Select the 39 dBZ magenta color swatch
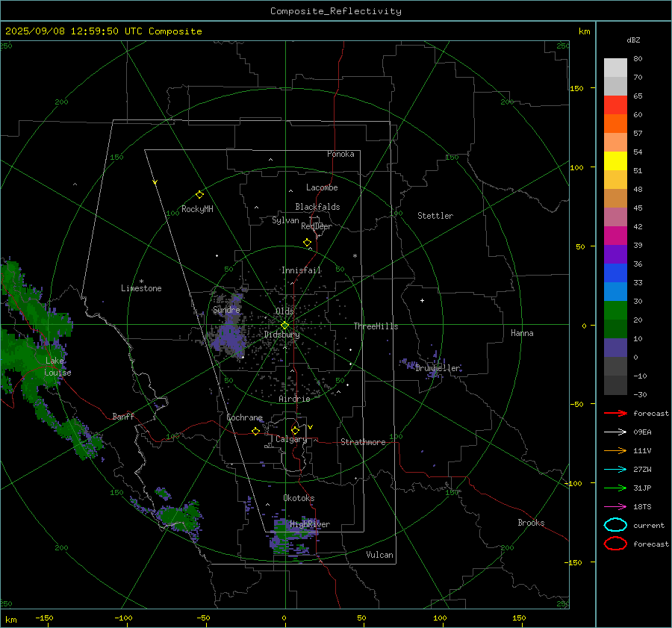Image resolution: width=672 pixels, height=628 pixels. (615, 235)
